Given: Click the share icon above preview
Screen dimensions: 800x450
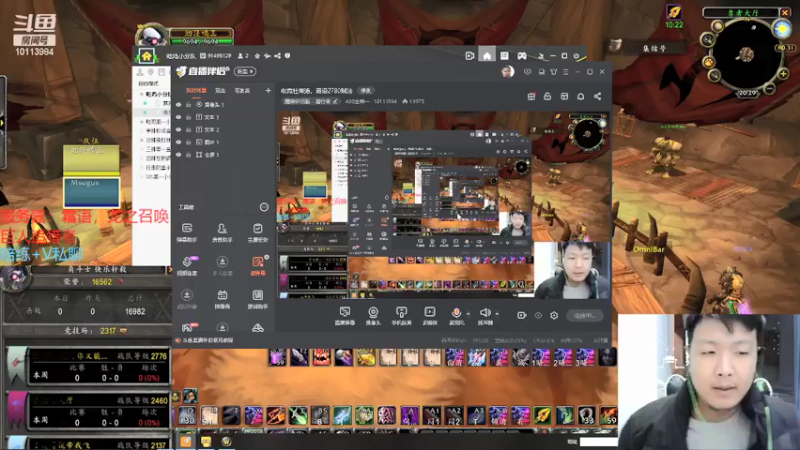Looking at the screenshot, I should click(597, 96).
